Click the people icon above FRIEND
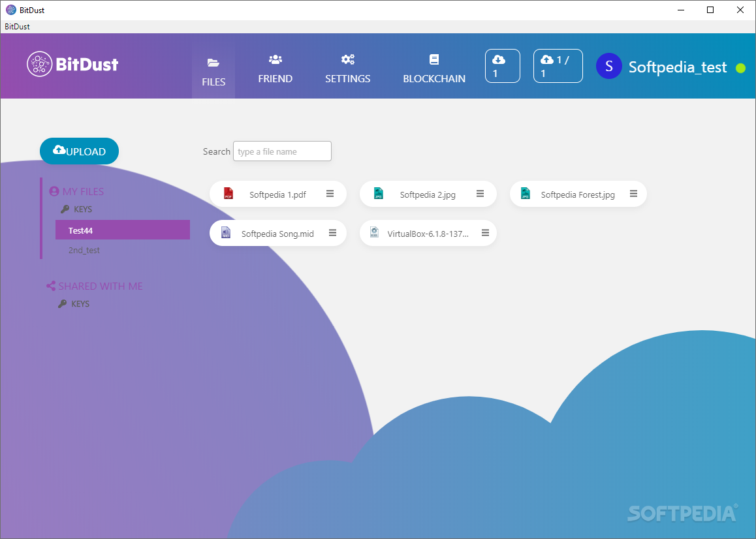Screen dimensions: 756x539 pyautogui.click(x=276, y=59)
